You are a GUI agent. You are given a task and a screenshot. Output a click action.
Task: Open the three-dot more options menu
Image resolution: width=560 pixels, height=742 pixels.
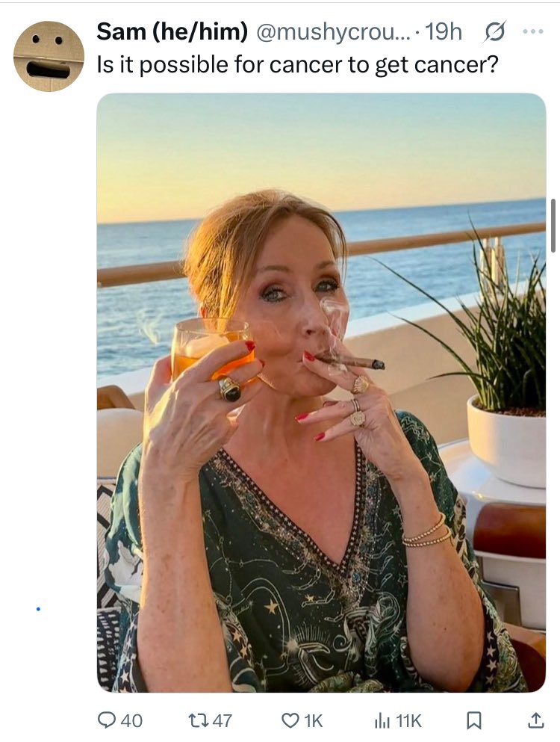click(534, 31)
